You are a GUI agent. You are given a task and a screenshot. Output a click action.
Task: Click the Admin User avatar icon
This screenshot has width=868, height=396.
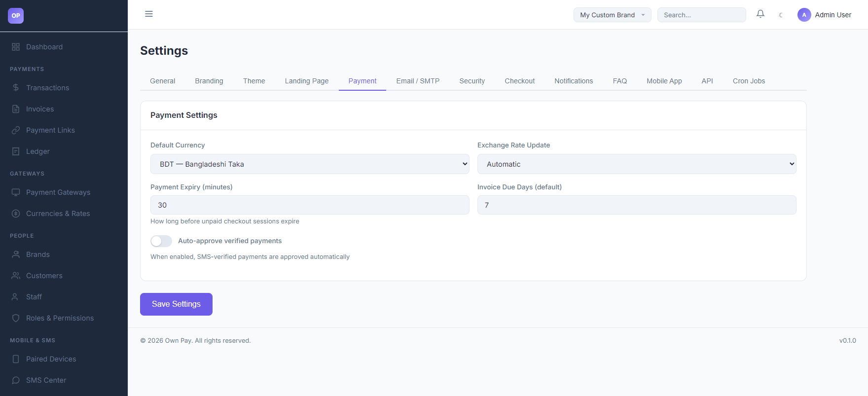pyautogui.click(x=804, y=15)
